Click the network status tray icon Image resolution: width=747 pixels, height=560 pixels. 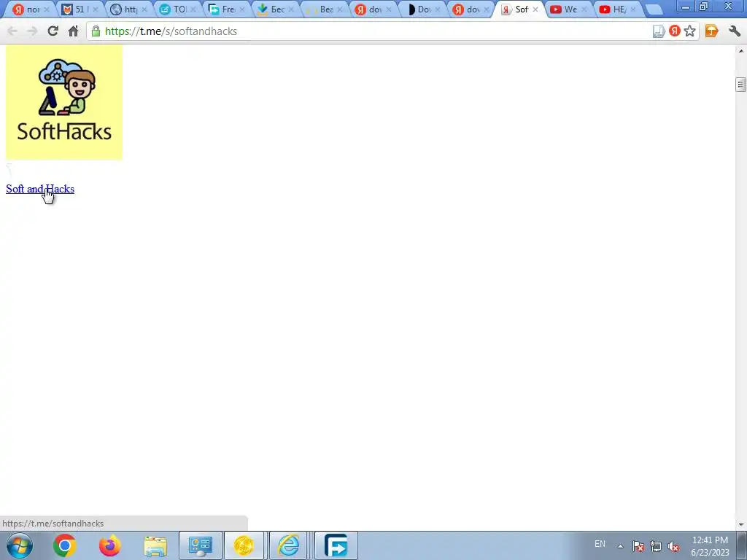656,546
